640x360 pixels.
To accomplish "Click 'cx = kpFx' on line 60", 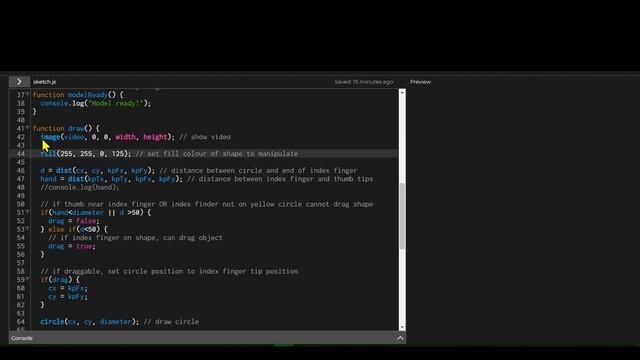I will pos(68,288).
